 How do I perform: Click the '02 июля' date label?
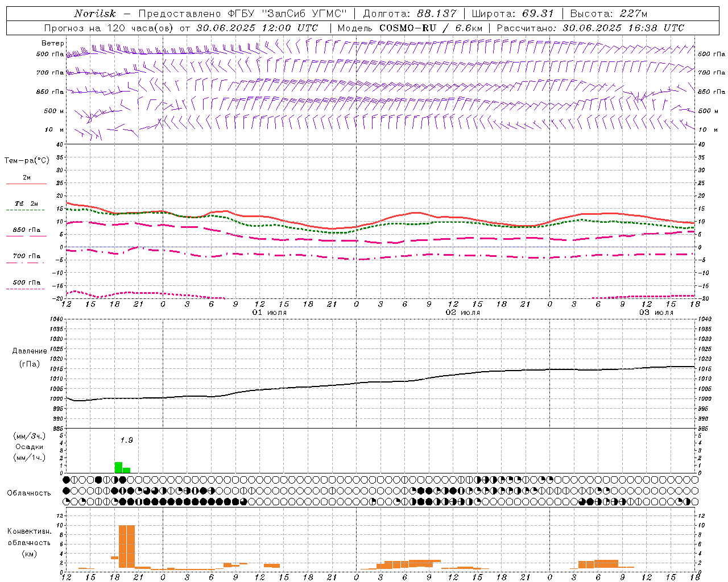coord(463,313)
